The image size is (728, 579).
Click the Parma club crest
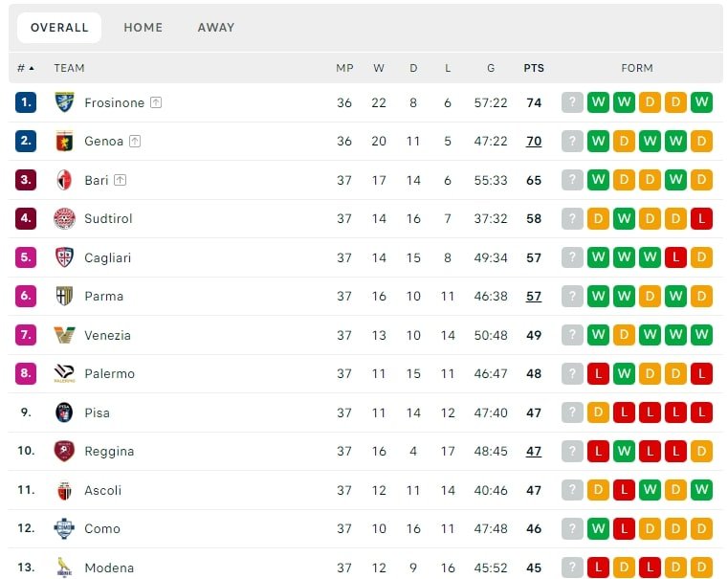tap(65, 296)
